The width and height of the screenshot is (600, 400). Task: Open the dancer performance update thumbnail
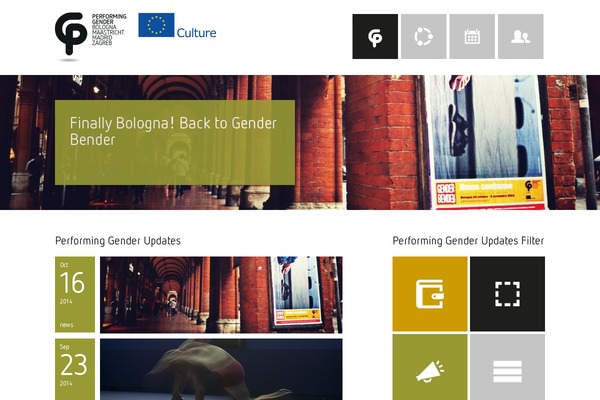221,369
